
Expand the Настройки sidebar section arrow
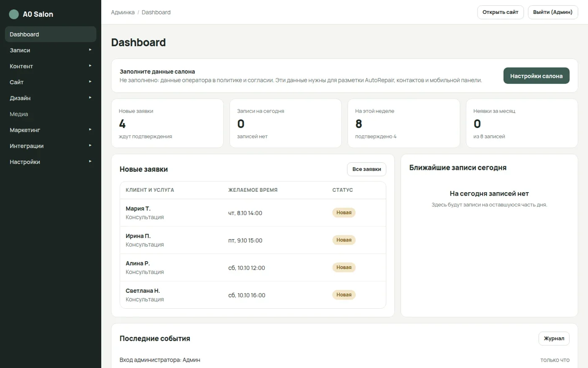point(90,162)
